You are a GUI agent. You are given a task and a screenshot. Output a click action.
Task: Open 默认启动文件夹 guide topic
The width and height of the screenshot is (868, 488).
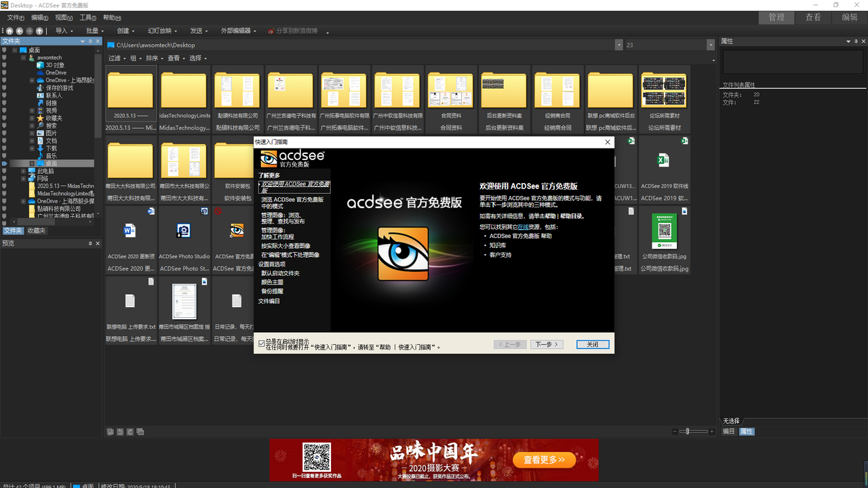point(280,273)
